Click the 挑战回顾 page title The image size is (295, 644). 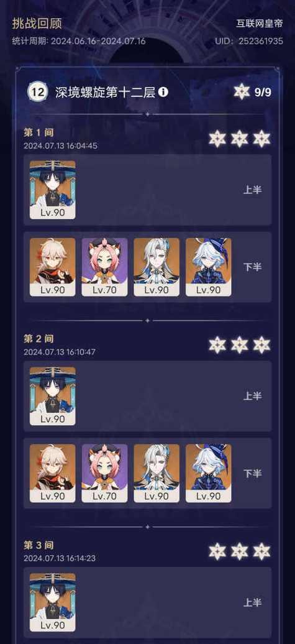coord(37,24)
